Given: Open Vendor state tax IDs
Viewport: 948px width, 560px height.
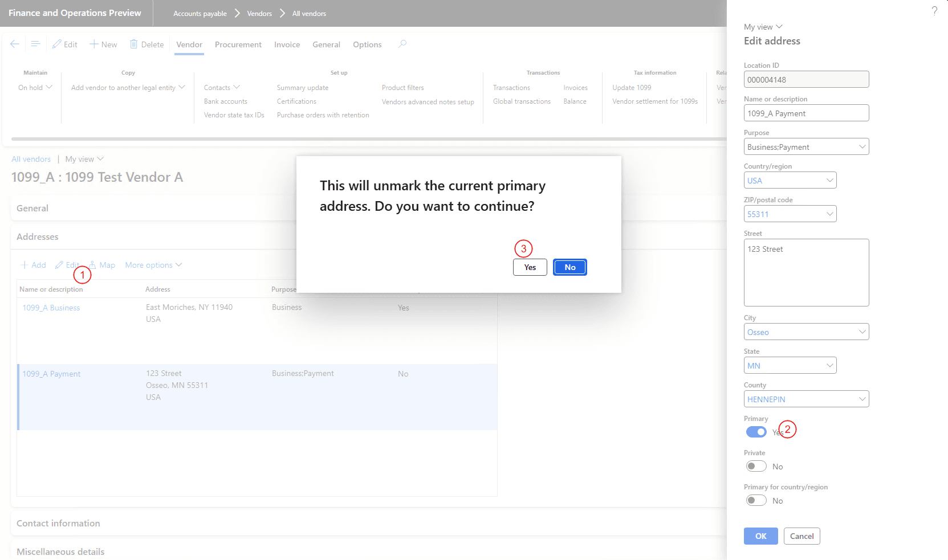Looking at the screenshot, I should tap(234, 115).
